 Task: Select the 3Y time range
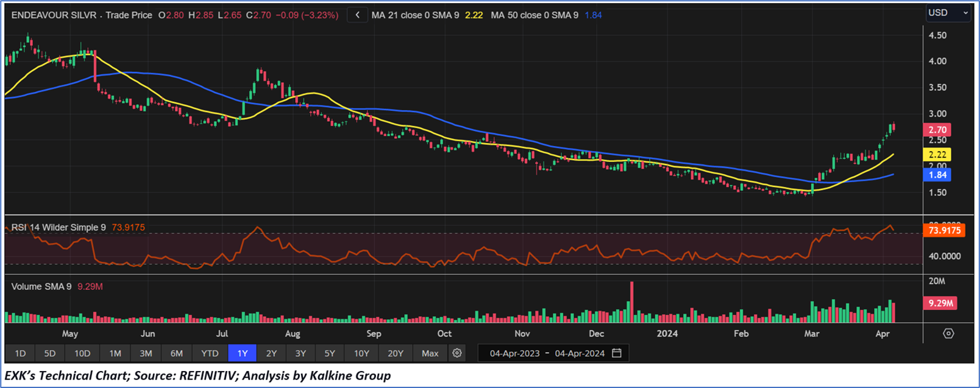[300, 353]
